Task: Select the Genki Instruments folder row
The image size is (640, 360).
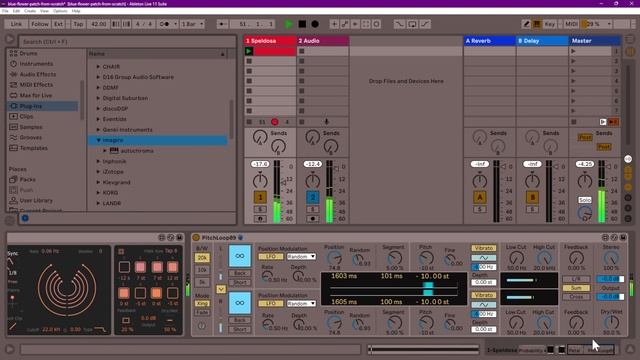Action: coord(158,130)
